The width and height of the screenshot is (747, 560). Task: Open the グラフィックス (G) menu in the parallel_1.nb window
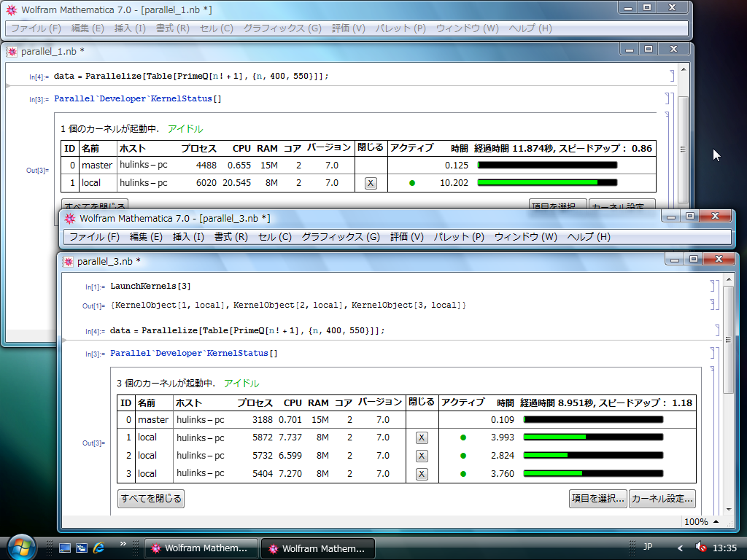click(282, 28)
